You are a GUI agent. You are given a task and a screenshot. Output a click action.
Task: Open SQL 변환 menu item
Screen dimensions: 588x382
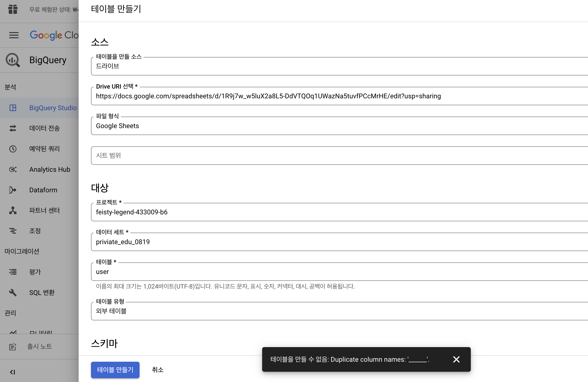(x=39, y=293)
